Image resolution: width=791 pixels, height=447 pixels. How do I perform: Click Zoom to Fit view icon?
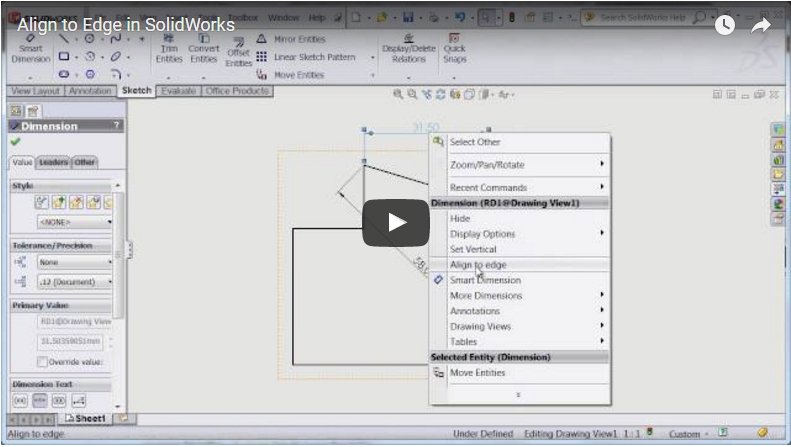(x=398, y=94)
